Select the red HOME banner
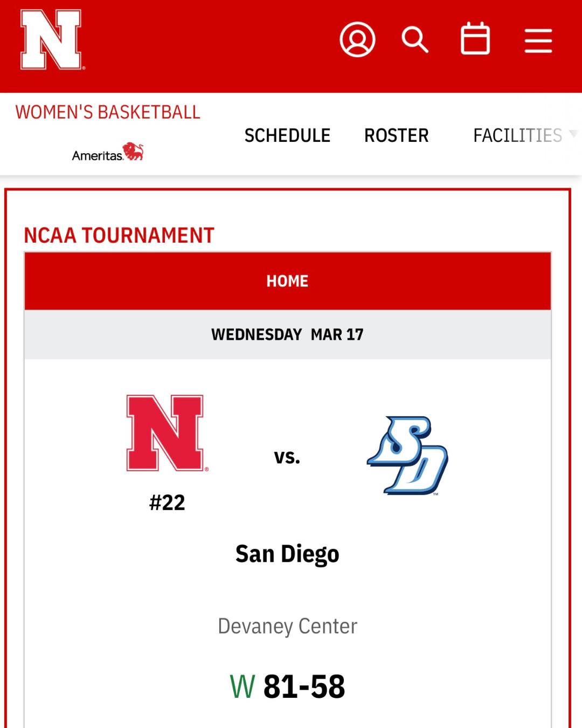Screen dimensions: 582x728 tap(287, 281)
